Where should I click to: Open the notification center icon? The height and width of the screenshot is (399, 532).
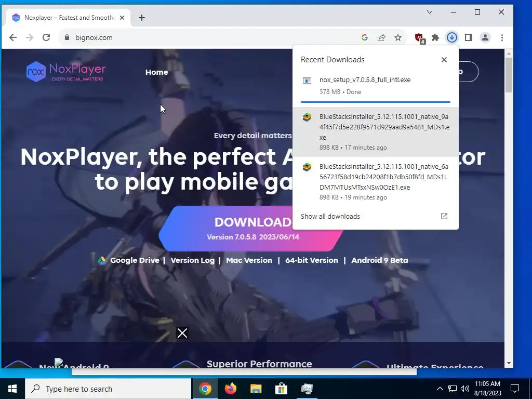515,389
